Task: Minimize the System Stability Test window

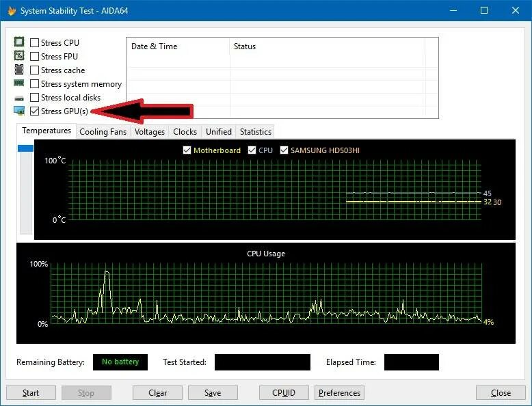Action: click(453, 10)
